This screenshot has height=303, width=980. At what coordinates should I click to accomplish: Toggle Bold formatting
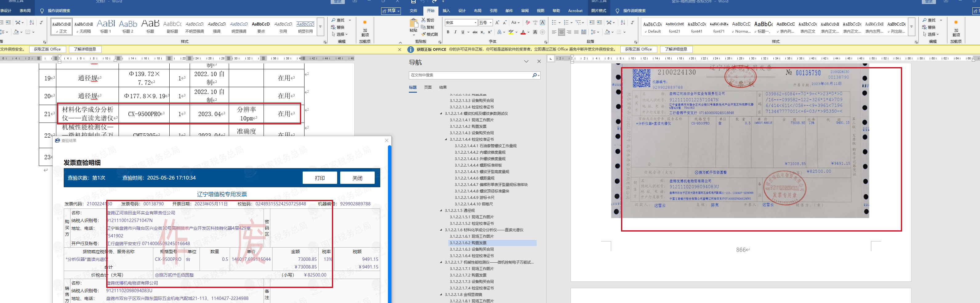448,32
